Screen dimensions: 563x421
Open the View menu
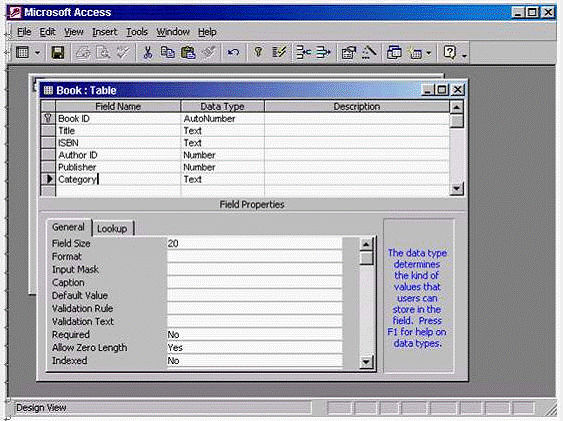click(x=74, y=32)
